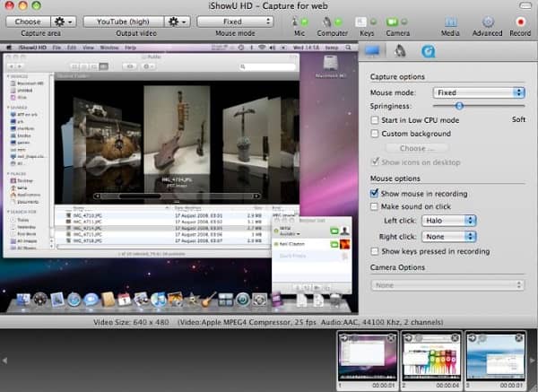Enable Show keys pressed in recording

coord(375,251)
